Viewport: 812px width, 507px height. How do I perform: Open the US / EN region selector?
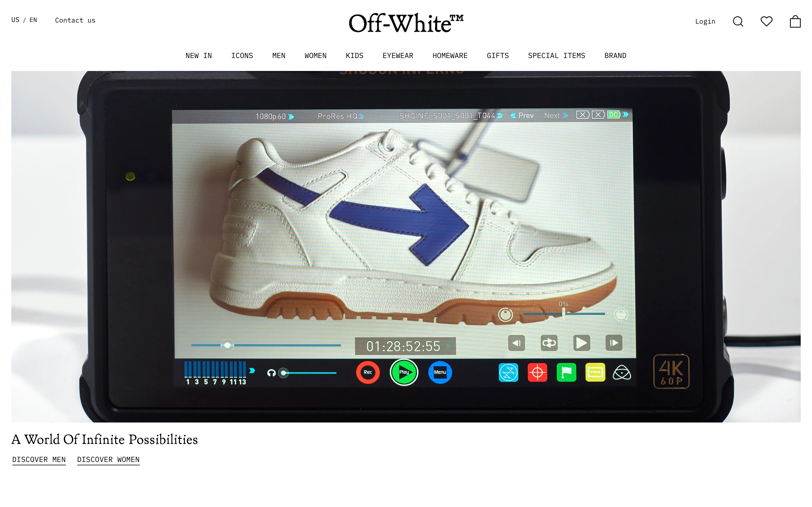tap(24, 20)
